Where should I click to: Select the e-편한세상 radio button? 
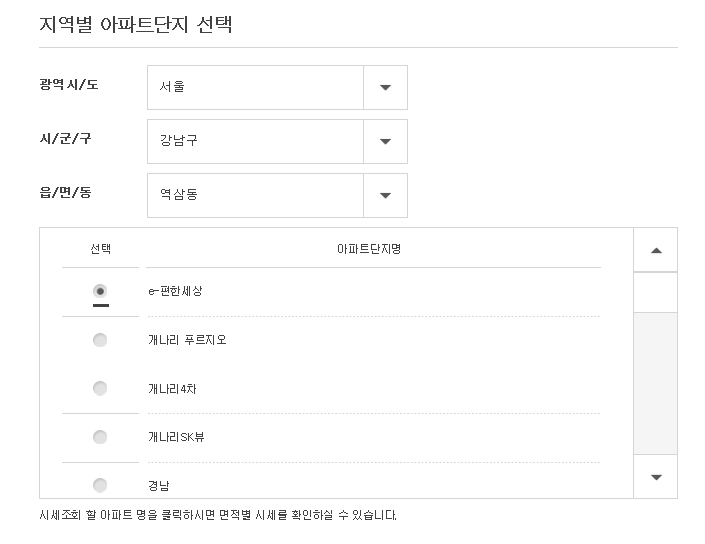click(100, 291)
